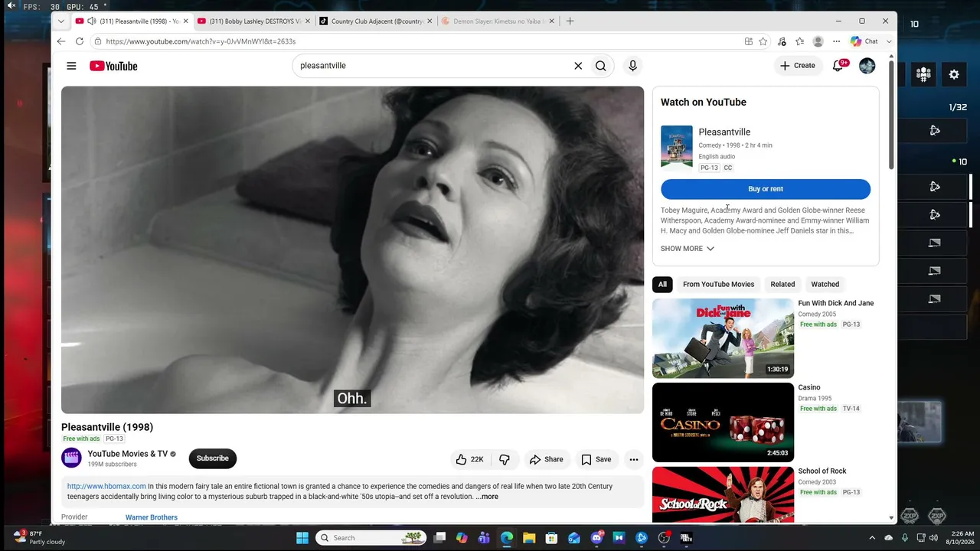Screen dimensions: 980x551
Task: Switch to the Demon Slayer tab
Action: tap(498, 21)
